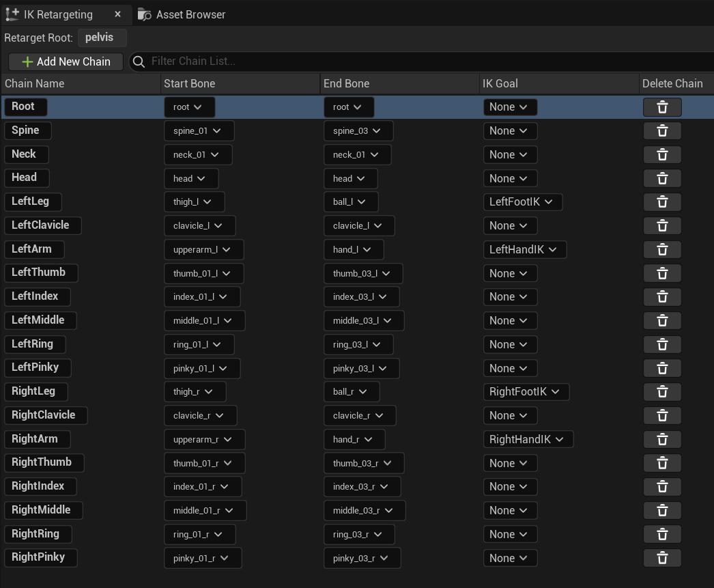Open the thumb_03_l end bone dropdown
Viewport: 714px width, 588px height.
pos(363,273)
